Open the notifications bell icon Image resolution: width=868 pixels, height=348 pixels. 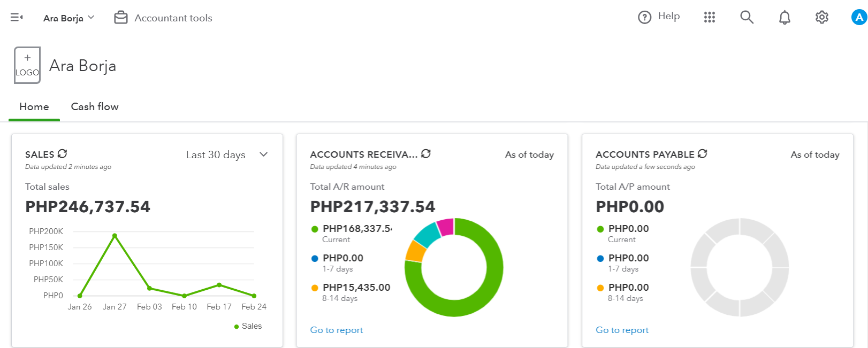(785, 18)
